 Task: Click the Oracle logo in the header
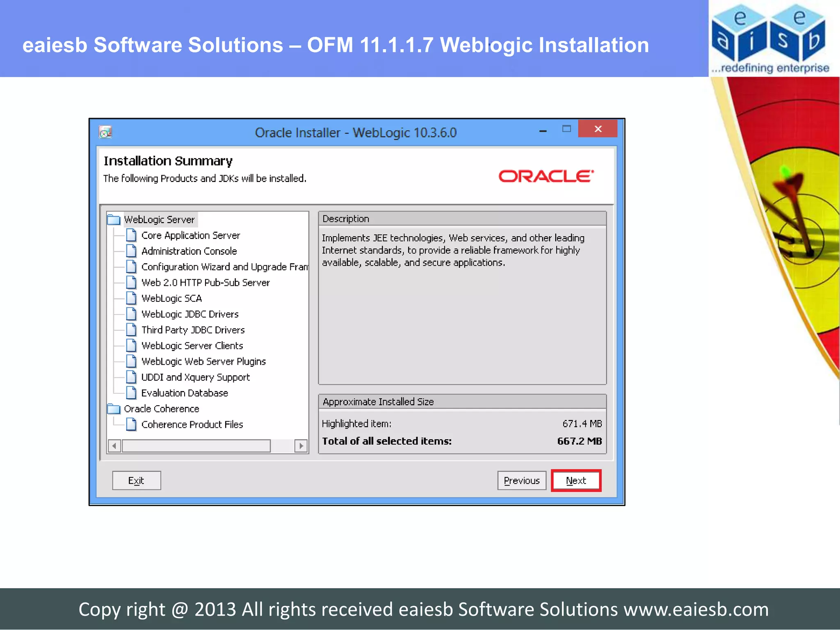pos(546,176)
